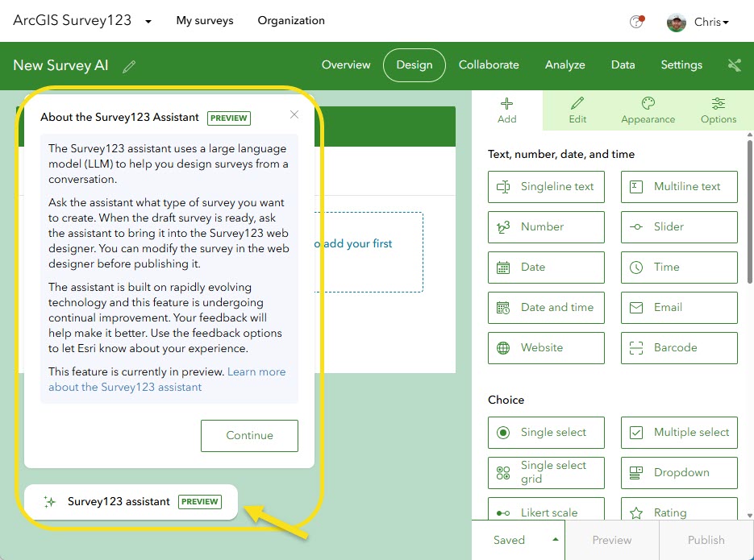Follow Learn more about Survey123 assistant link
This screenshot has height=560, width=754.
[x=167, y=380]
